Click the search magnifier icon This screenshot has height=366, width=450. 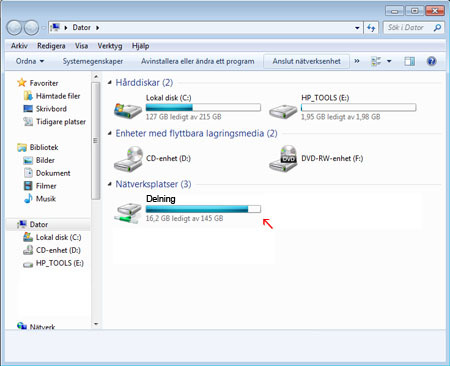click(437, 28)
